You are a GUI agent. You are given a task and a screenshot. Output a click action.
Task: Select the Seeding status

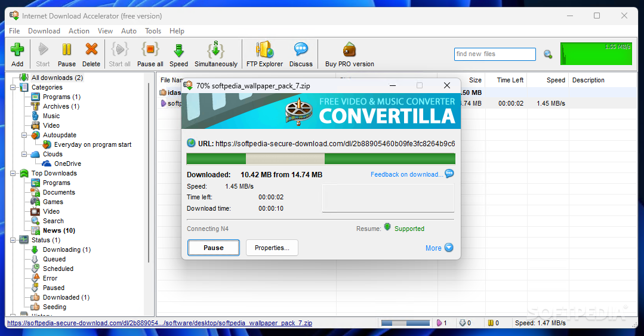pos(54,307)
